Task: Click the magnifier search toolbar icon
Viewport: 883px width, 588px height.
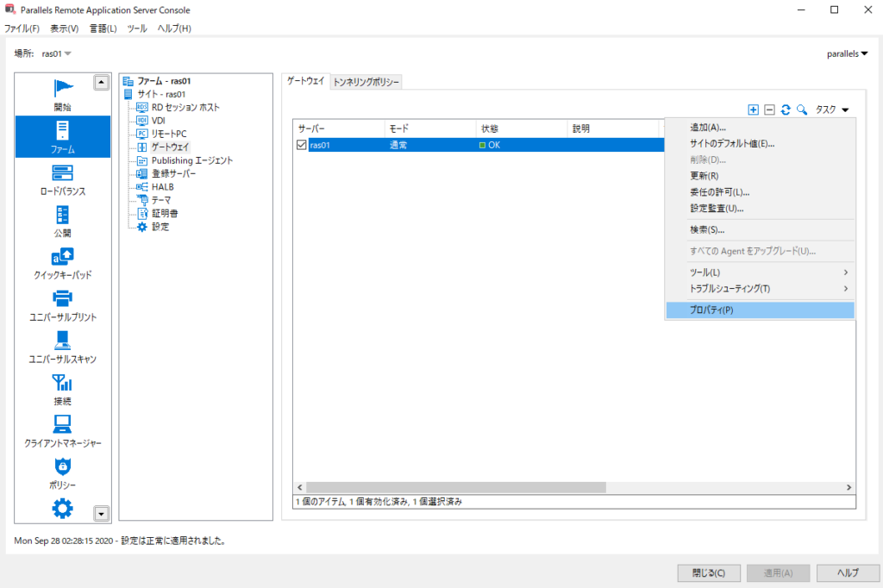Action: pos(802,109)
